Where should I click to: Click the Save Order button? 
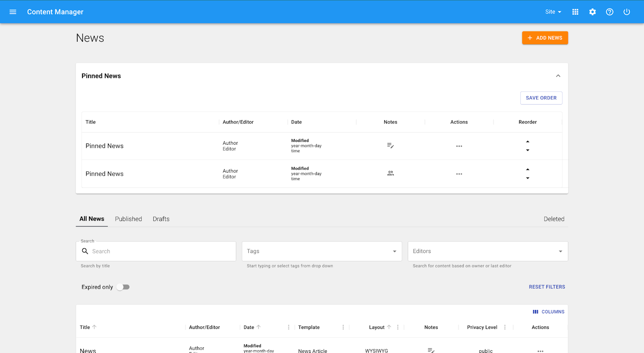541,98
